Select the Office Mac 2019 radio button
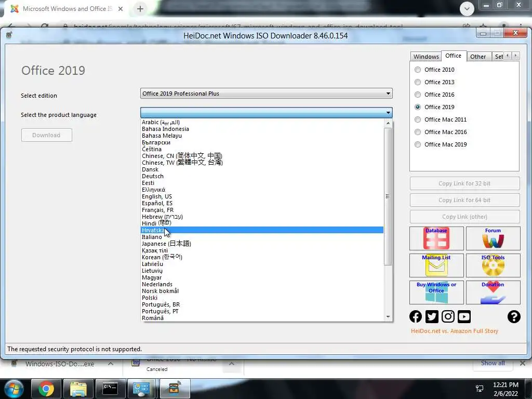 coord(418,144)
